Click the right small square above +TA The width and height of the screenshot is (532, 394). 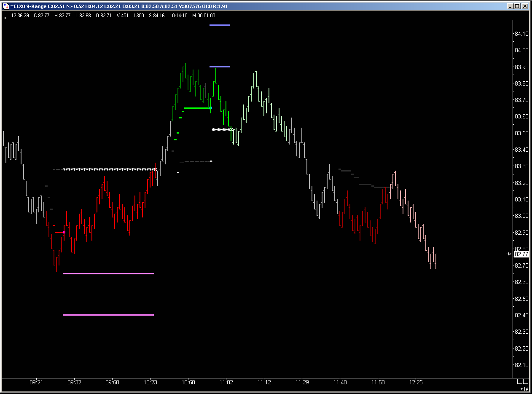click(526, 382)
